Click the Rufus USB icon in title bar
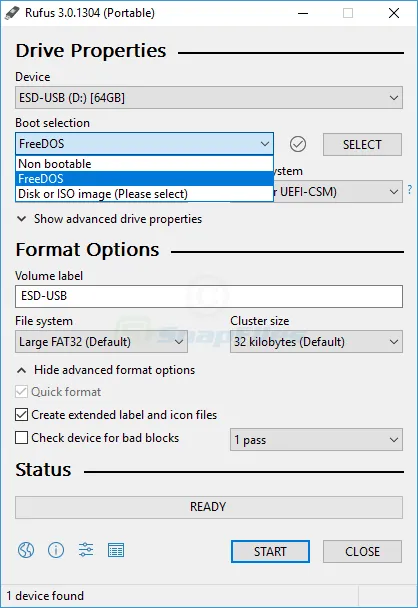Image resolution: width=418 pixels, height=608 pixels. (x=12, y=13)
